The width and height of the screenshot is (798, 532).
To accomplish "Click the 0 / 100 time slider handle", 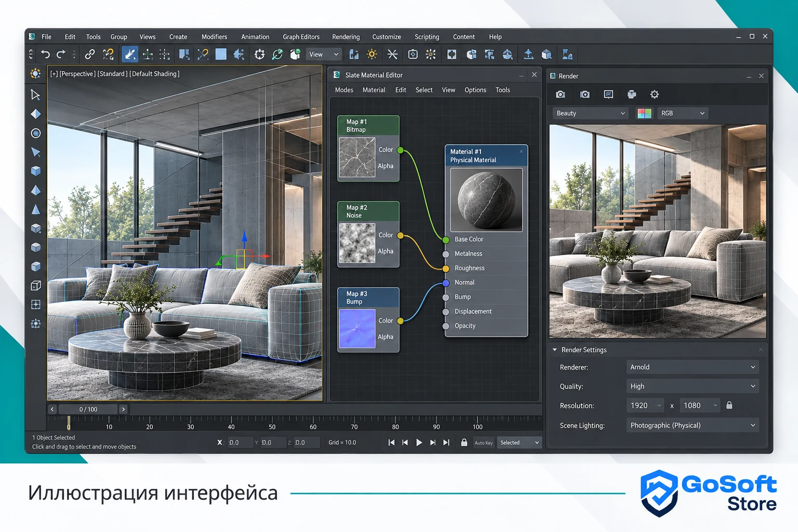I will (x=88, y=409).
